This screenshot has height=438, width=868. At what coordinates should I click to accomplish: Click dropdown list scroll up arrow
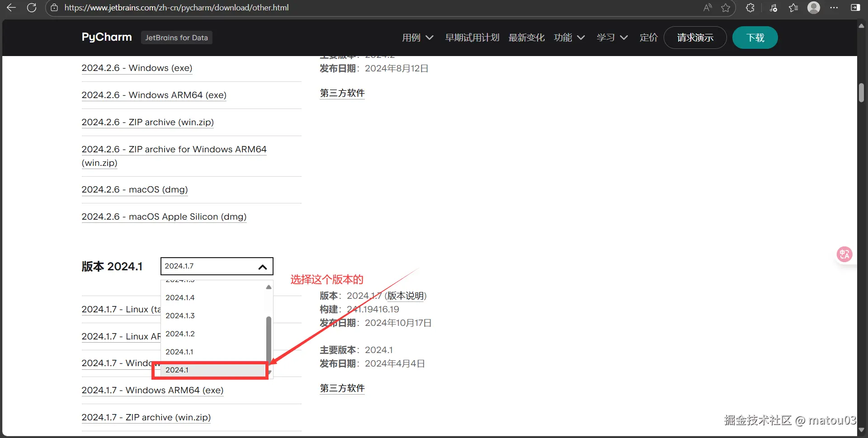(269, 287)
